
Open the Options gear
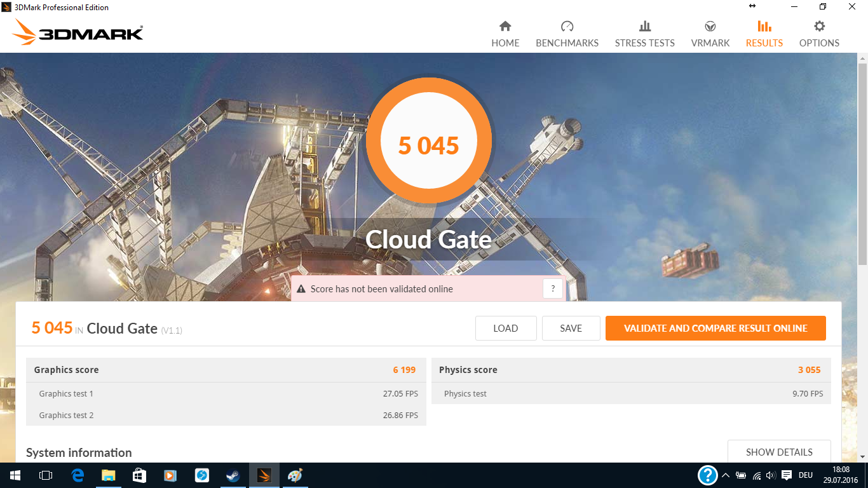pyautogui.click(x=819, y=34)
